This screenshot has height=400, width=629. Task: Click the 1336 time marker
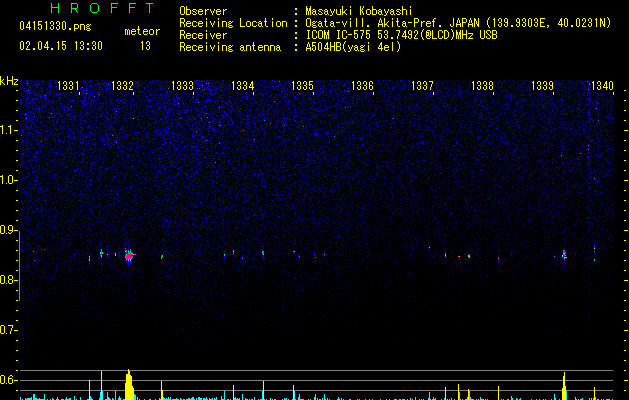(363, 86)
